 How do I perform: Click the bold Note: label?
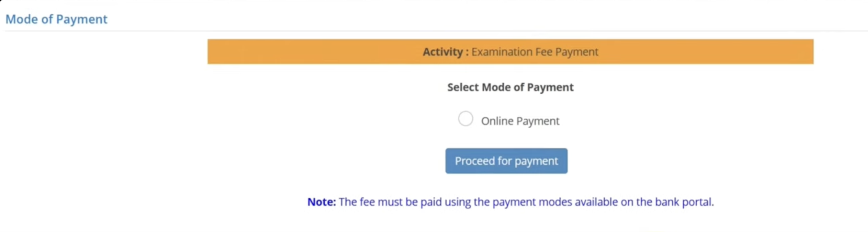click(321, 202)
